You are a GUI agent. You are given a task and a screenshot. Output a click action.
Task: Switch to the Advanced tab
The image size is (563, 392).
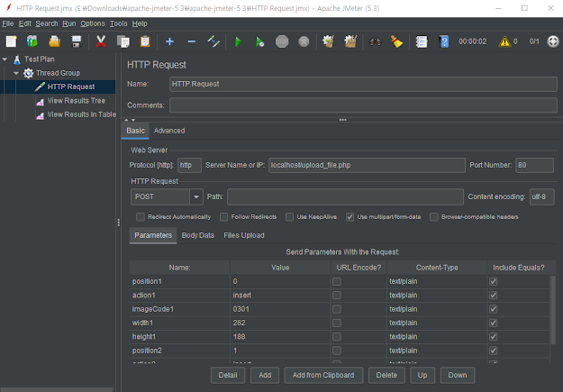169,131
